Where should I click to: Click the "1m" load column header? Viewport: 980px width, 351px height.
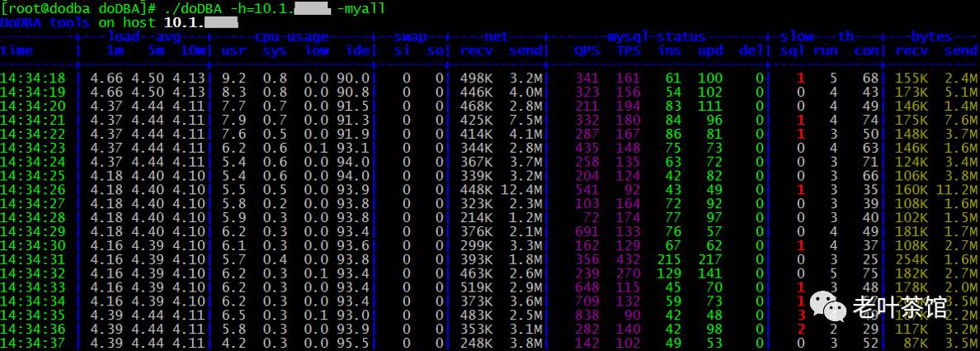115,50
